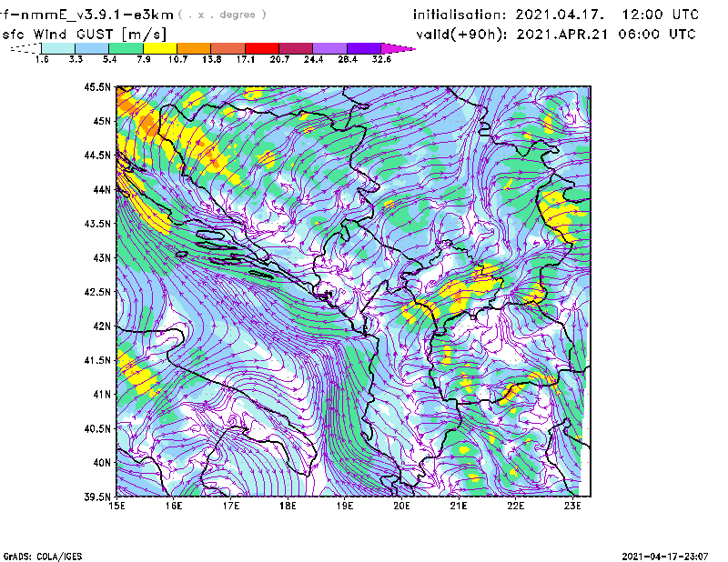728x562 pixels.
Task: Select the violet legend swatch after 28.4
Action: coord(363,48)
